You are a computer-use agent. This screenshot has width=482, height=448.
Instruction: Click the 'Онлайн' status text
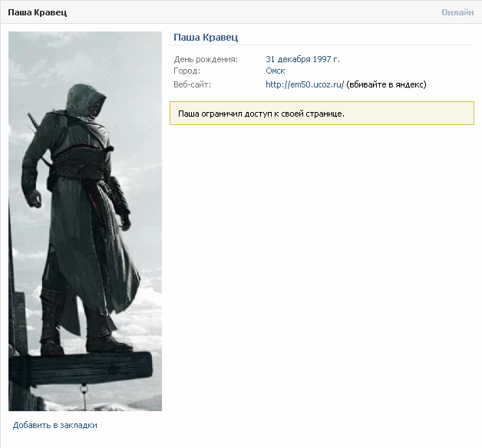(x=457, y=12)
